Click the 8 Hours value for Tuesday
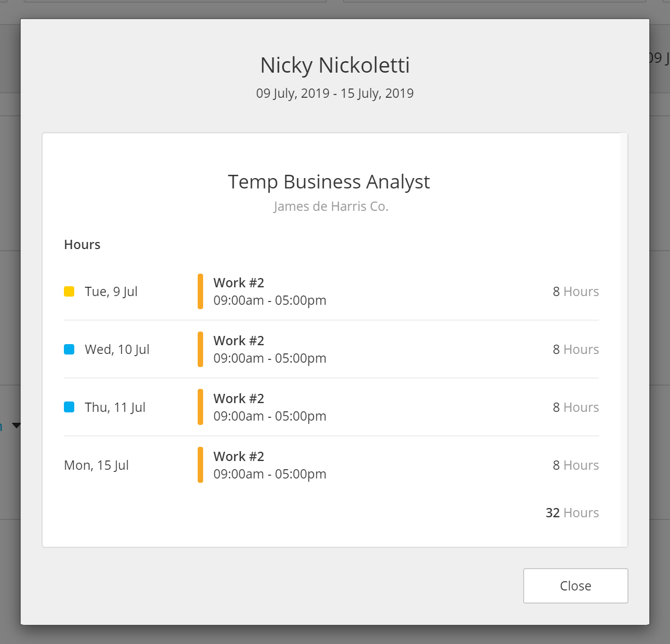 point(576,292)
